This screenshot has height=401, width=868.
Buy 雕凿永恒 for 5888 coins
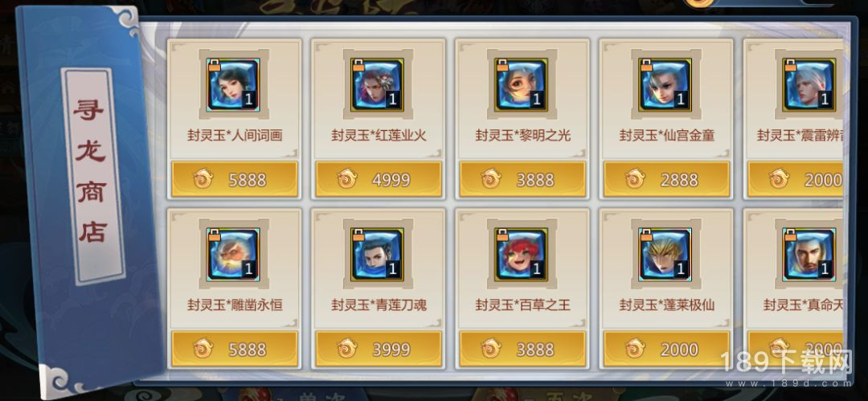pos(235,349)
